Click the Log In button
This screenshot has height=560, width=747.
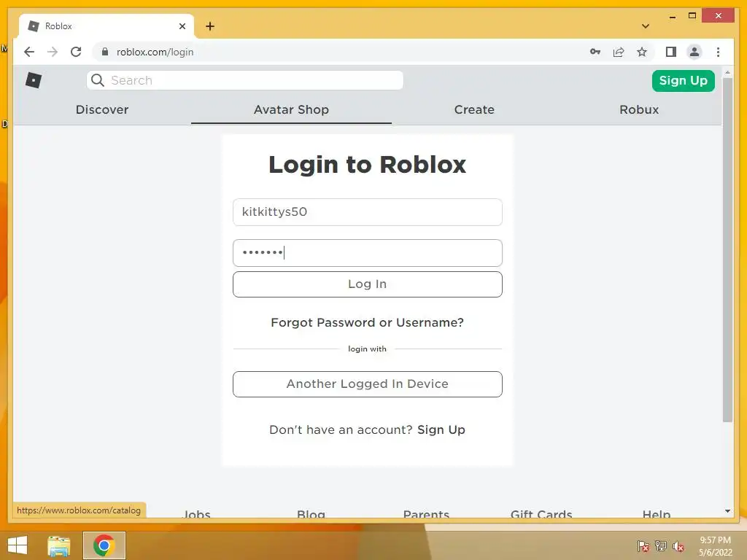368,284
